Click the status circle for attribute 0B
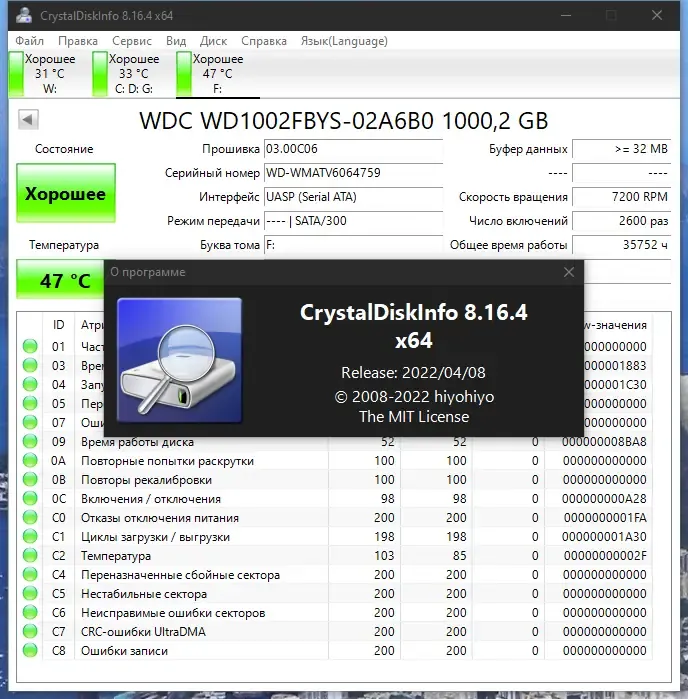Screen dimensions: 688x699 click(30, 480)
